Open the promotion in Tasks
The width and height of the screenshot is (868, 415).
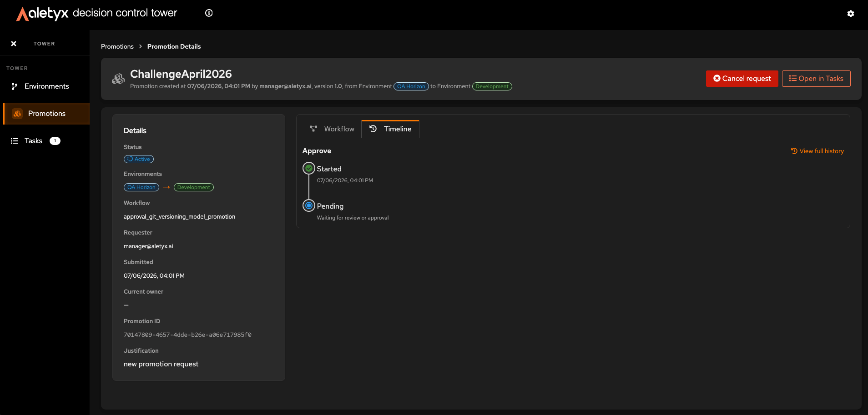816,79
